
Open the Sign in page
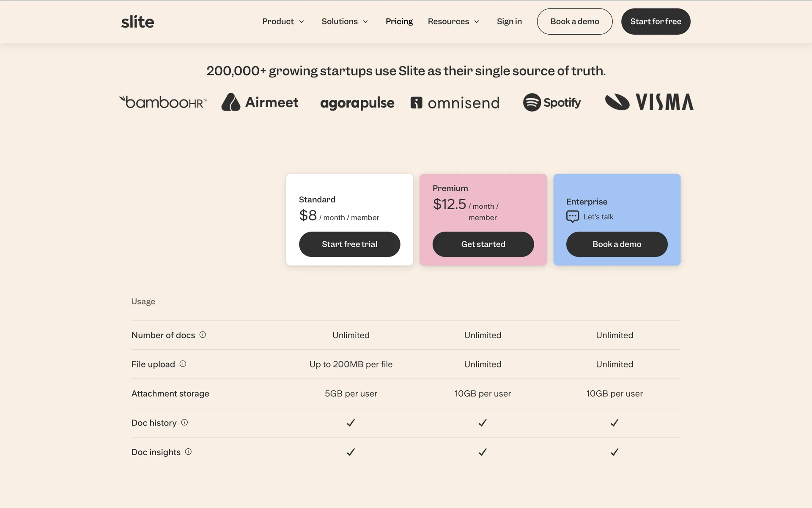click(x=509, y=22)
